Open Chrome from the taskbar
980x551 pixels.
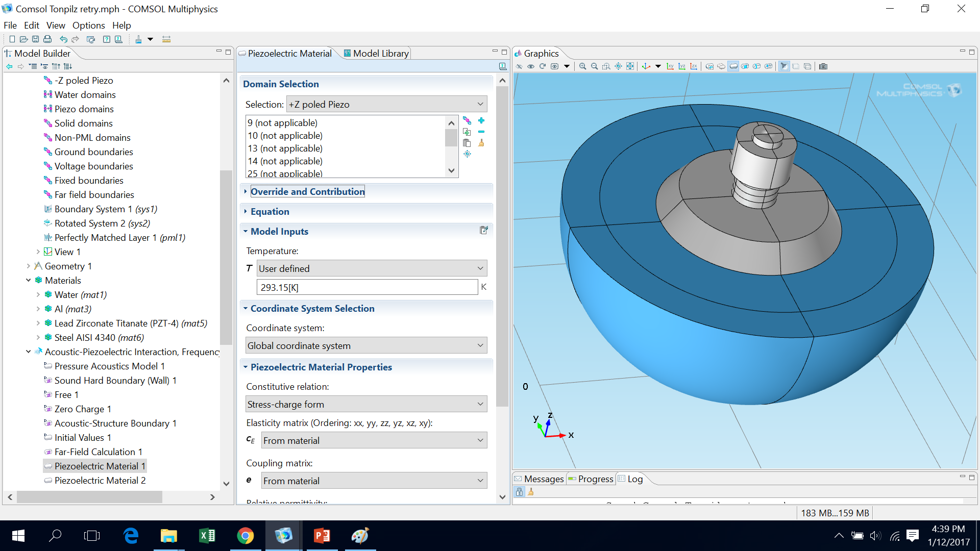[246, 536]
